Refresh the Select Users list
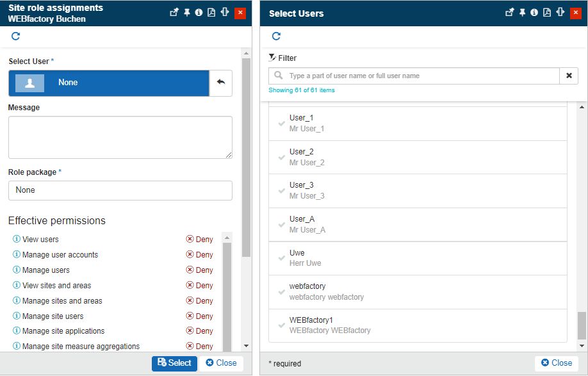Viewport: 588px width, 376px height. coord(276,37)
